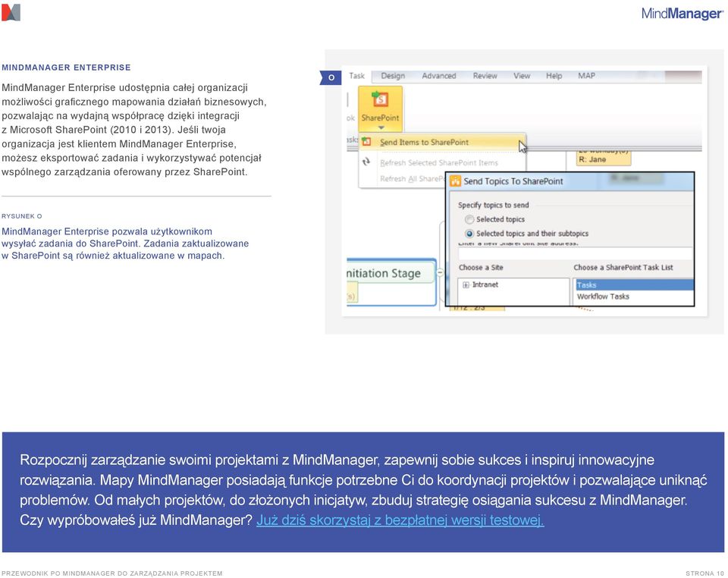The height and width of the screenshot is (578, 728).
Task: Click the SharePoint ribbon button icon
Action: 380,99
